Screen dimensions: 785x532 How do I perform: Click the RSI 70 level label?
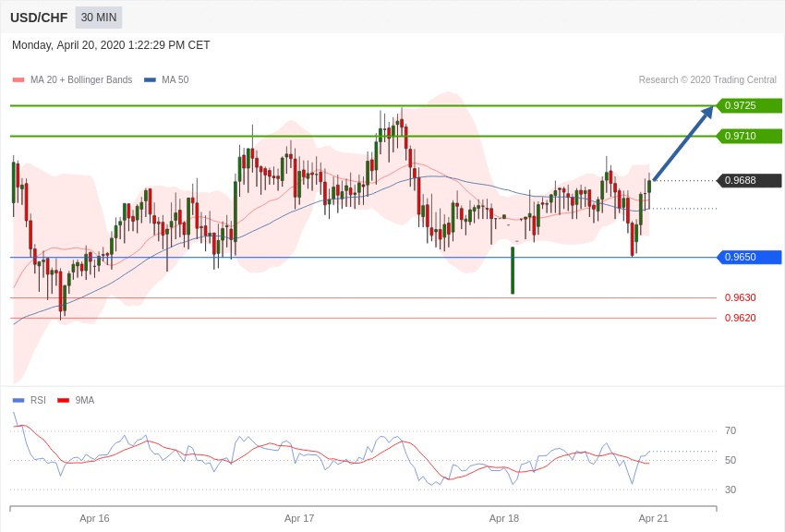[x=731, y=431]
